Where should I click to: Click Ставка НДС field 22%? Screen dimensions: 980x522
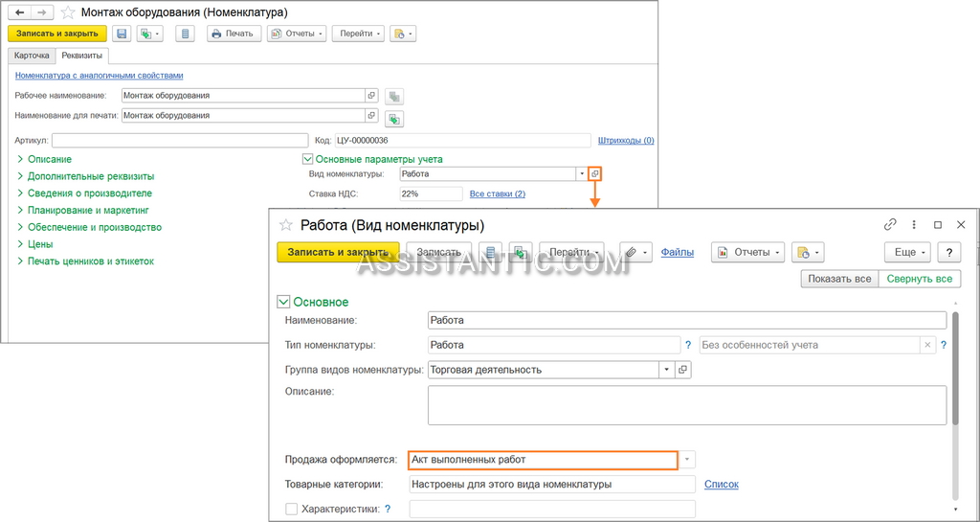[432, 193]
